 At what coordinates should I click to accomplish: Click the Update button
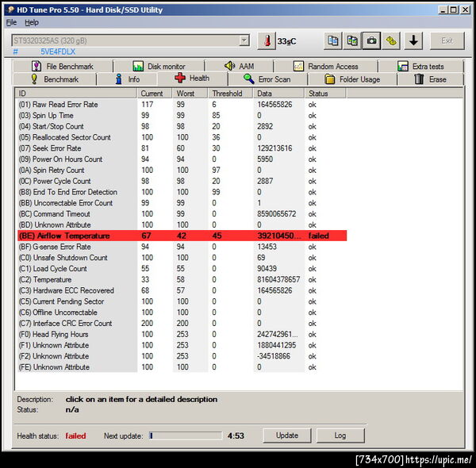(287, 435)
